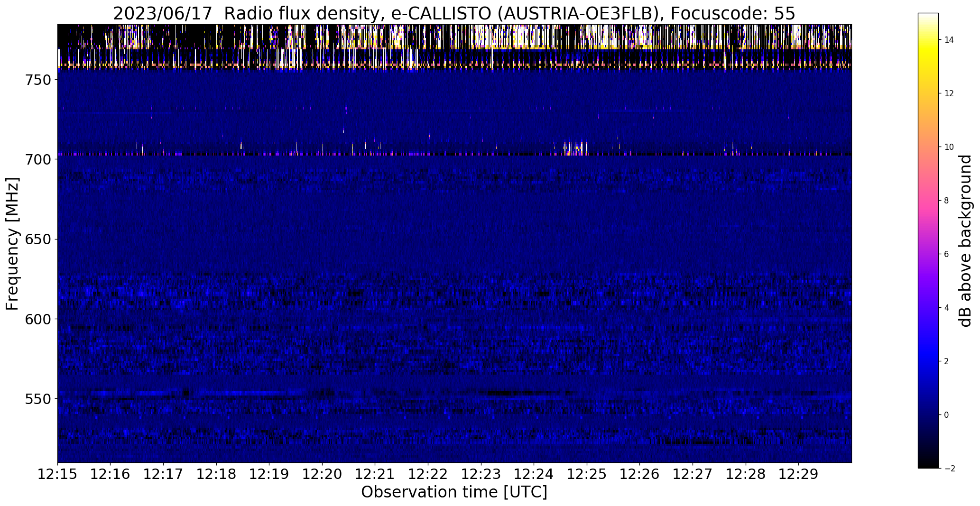
Task: Click the 12:18 time tick label
Action: click(216, 474)
